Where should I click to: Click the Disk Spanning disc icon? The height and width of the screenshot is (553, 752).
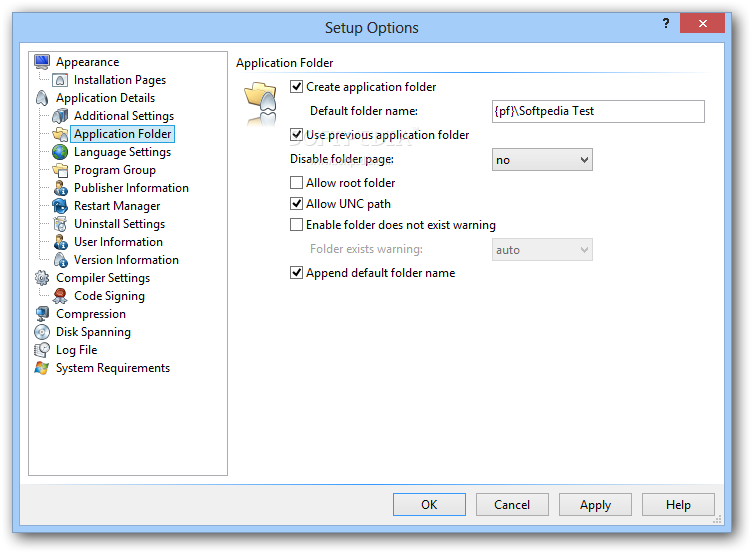point(42,332)
